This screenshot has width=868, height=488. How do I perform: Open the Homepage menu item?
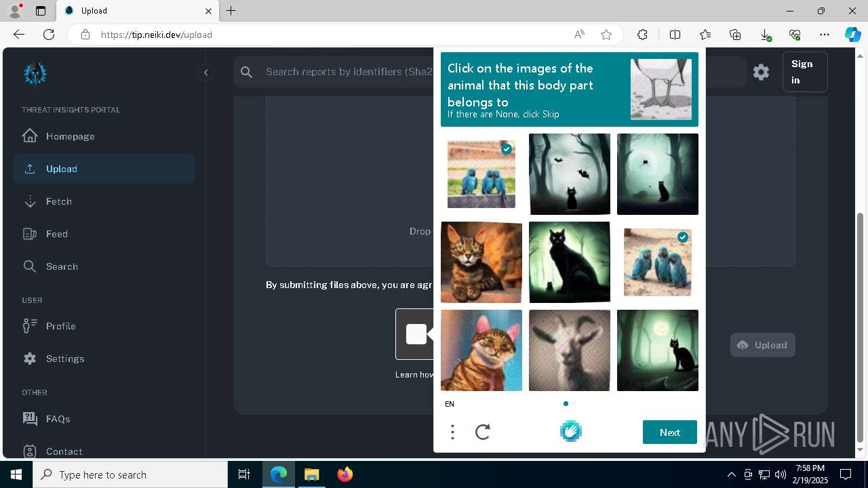(x=104, y=136)
